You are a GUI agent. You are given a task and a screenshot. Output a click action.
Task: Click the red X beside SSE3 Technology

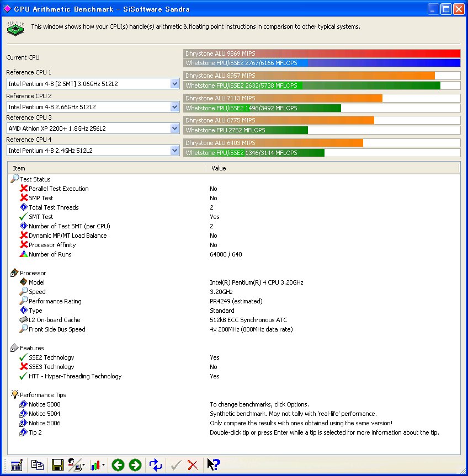(x=24, y=366)
